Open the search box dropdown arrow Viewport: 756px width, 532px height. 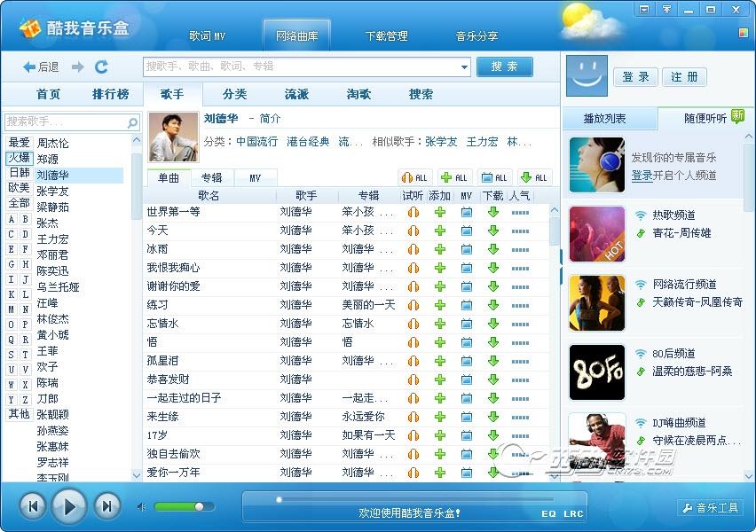(464, 67)
